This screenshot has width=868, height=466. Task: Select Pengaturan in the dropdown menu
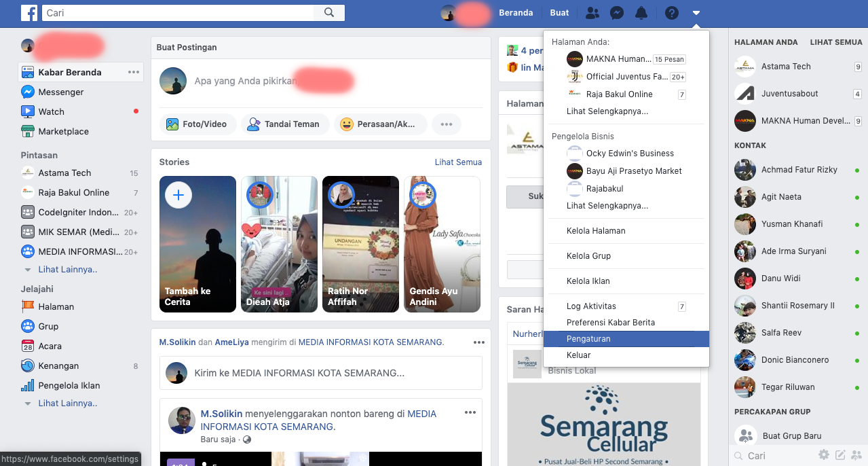626,338
